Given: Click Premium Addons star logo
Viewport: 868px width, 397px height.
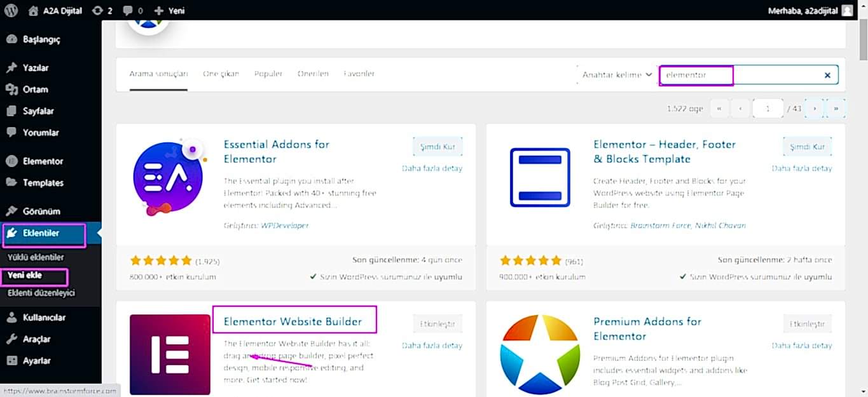Looking at the screenshot, I should (x=540, y=354).
